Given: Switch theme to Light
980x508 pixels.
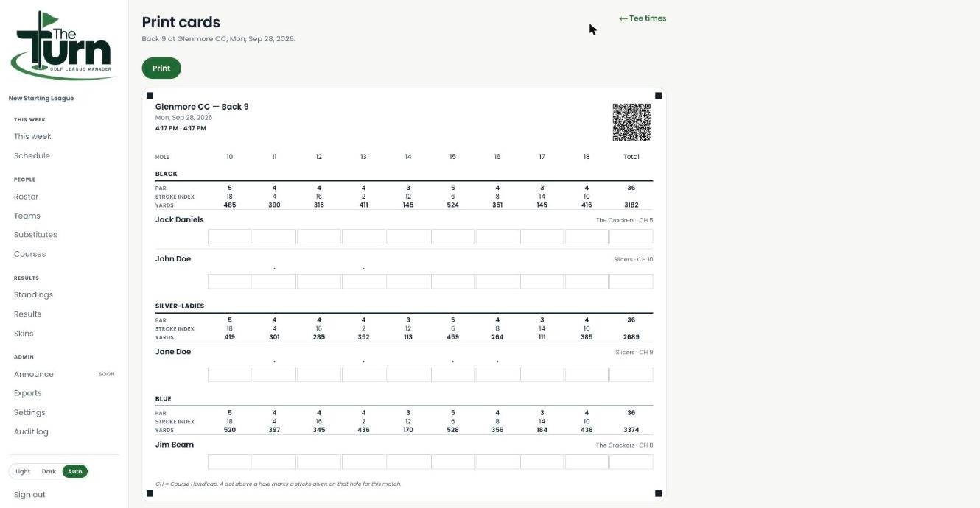Looking at the screenshot, I should click(x=23, y=471).
